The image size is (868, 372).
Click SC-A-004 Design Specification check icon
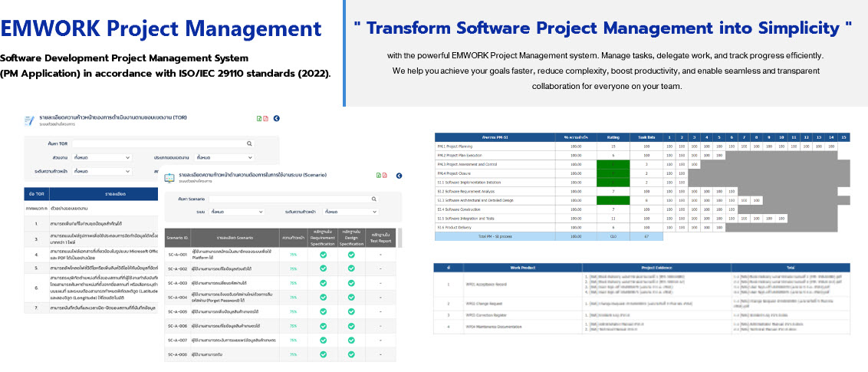click(351, 297)
